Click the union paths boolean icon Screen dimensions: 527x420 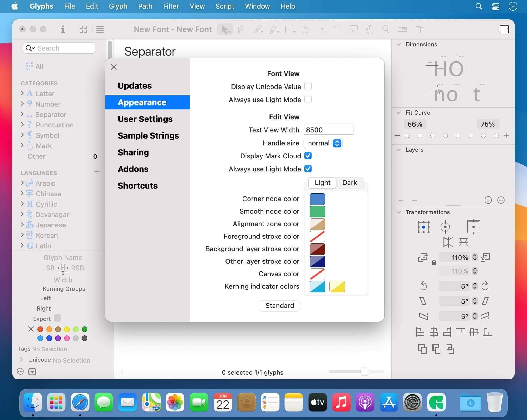coord(422,349)
